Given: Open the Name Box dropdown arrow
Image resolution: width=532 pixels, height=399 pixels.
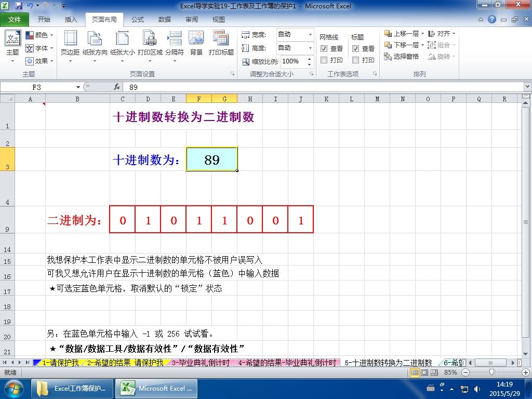Looking at the screenshot, I should pos(78,87).
